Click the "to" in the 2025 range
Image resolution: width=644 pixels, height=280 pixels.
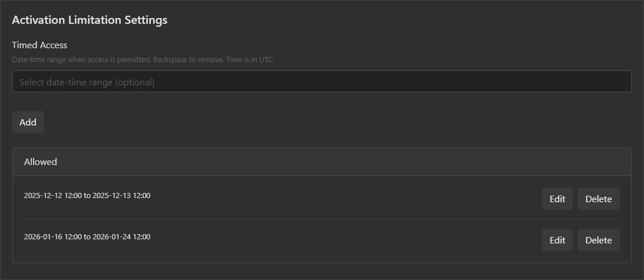87,196
